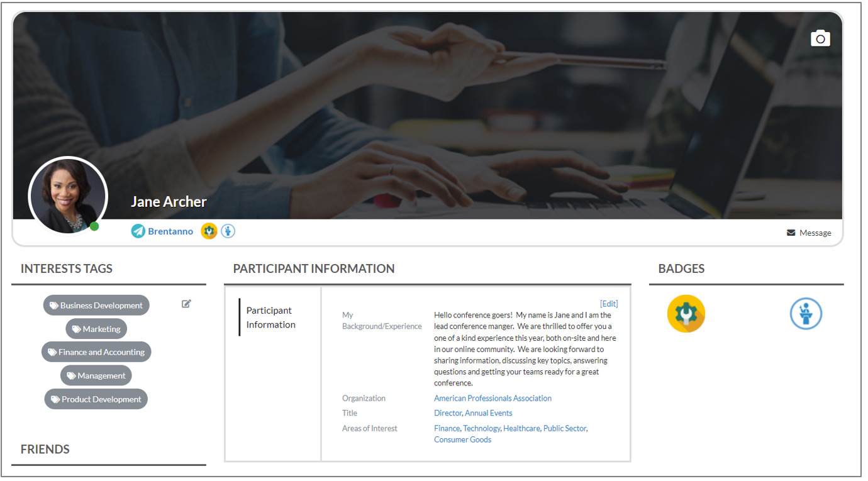Click the Director title link
868x481 pixels.
click(x=447, y=413)
